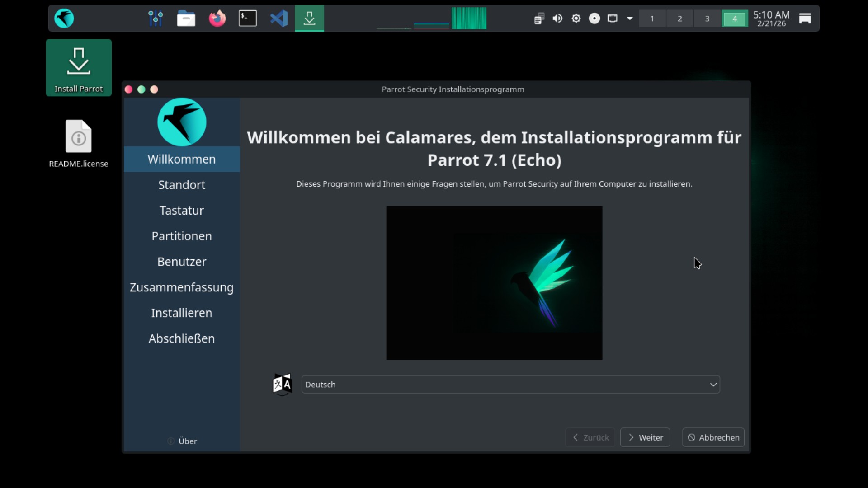
Task: Click the language translation icon
Action: point(283,385)
